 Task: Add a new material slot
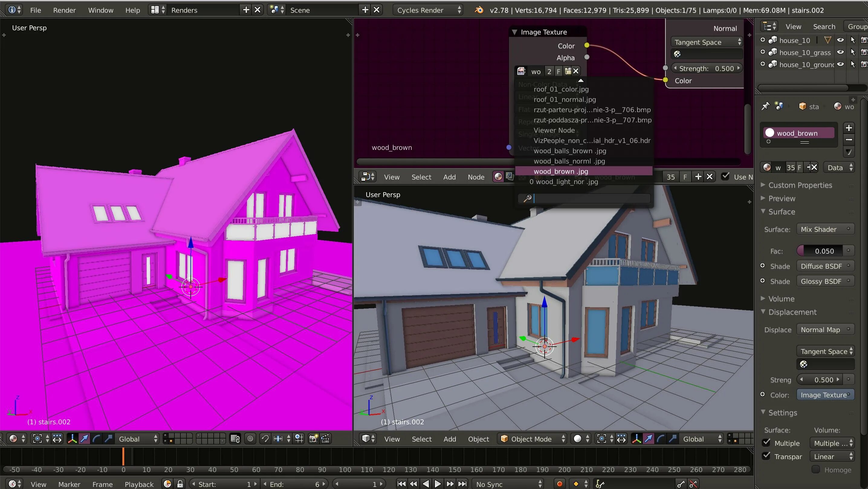pos(849,128)
